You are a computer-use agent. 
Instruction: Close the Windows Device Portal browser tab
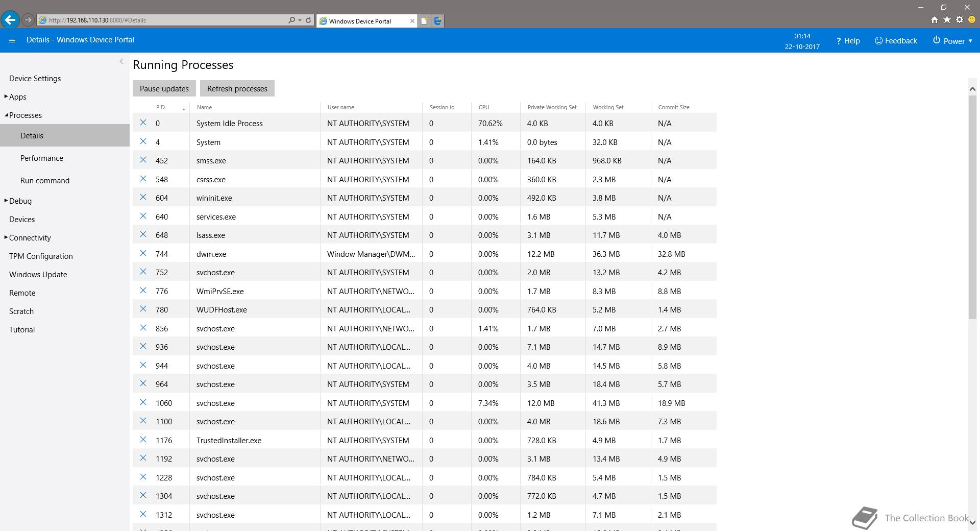point(412,21)
